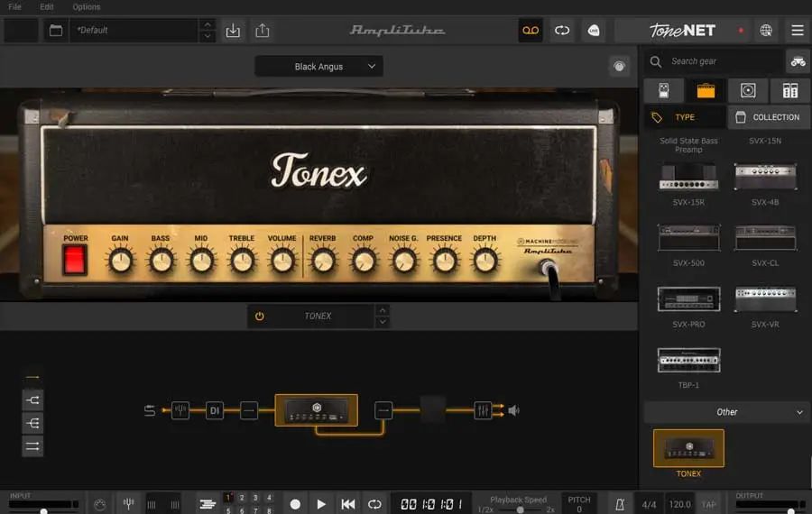
Task: Click the input gauge dial icon
Action: tap(100, 504)
